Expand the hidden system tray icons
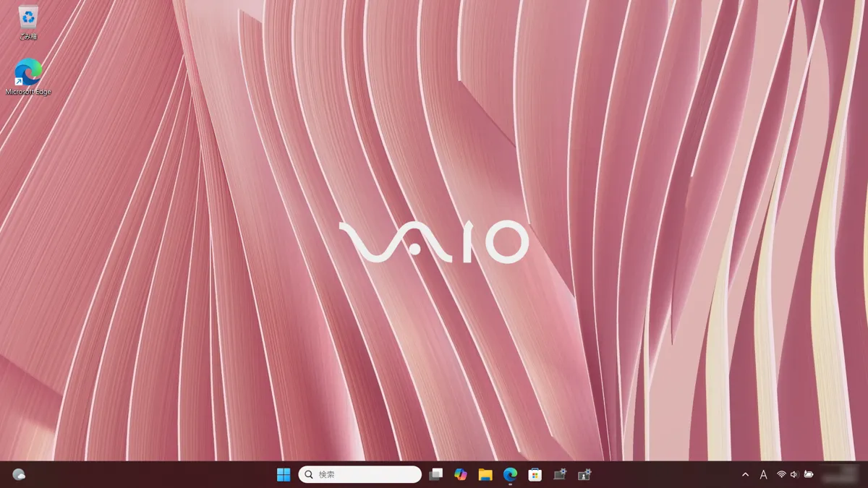The width and height of the screenshot is (868, 488). pyautogui.click(x=746, y=475)
